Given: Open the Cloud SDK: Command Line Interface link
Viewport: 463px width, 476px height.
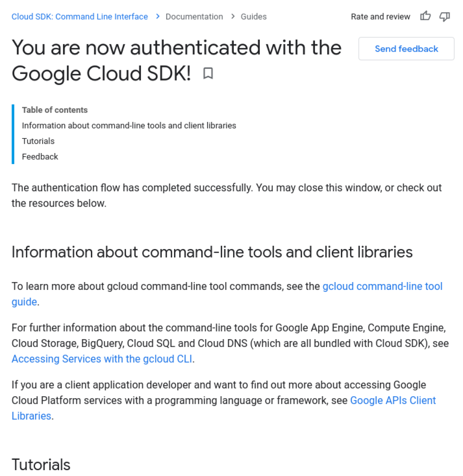Looking at the screenshot, I should point(79,17).
